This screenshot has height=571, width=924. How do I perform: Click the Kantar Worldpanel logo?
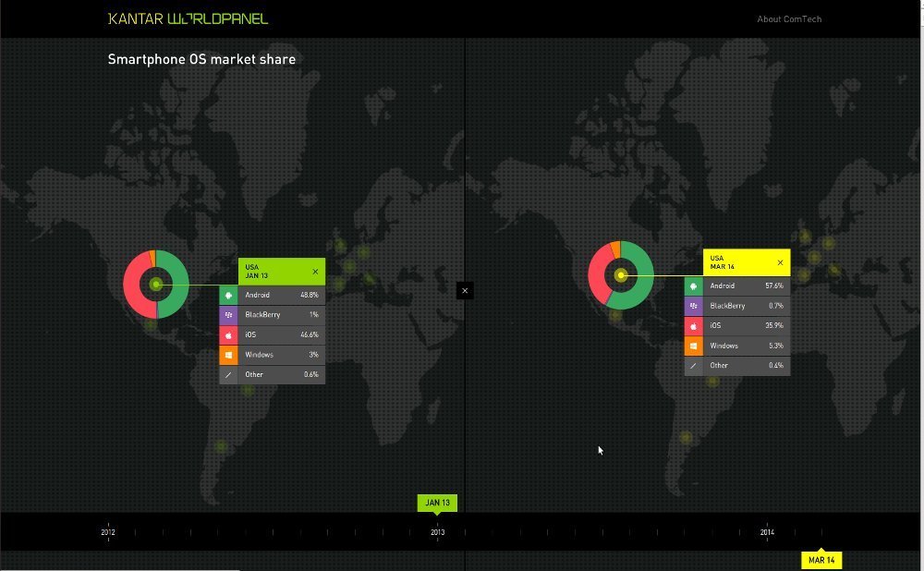[188, 18]
